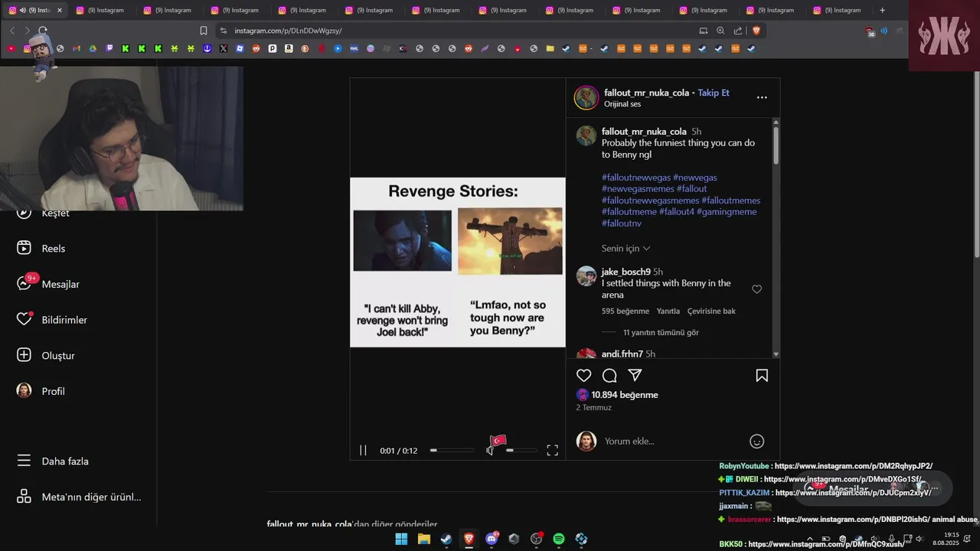980x551 pixels.
Task: Show hidden system tray icons chevron
Action: 810,539
